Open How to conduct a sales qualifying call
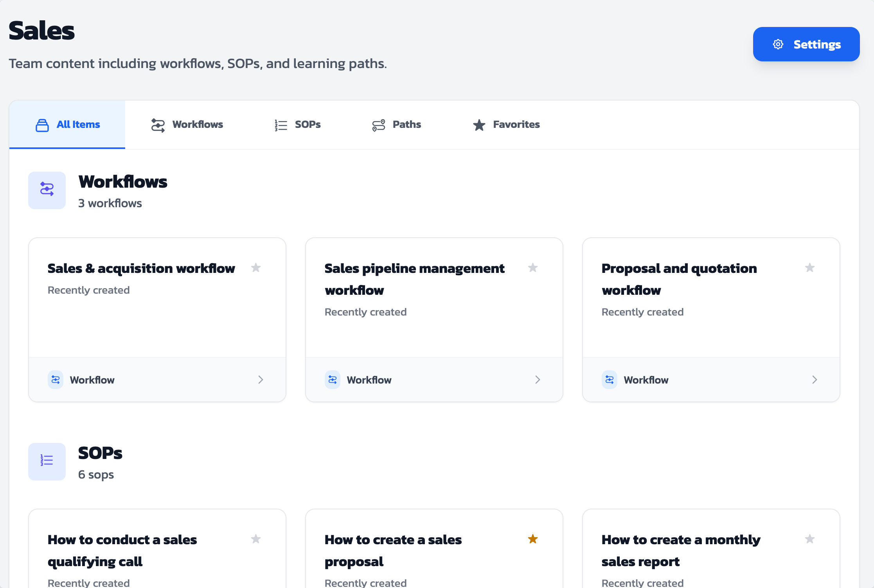This screenshot has width=874, height=588. 122,550
